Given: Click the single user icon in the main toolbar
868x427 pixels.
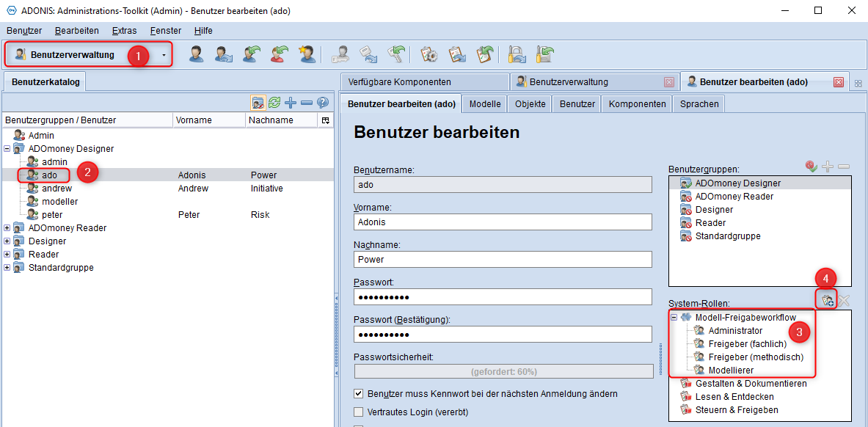Looking at the screenshot, I should coord(197,54).
